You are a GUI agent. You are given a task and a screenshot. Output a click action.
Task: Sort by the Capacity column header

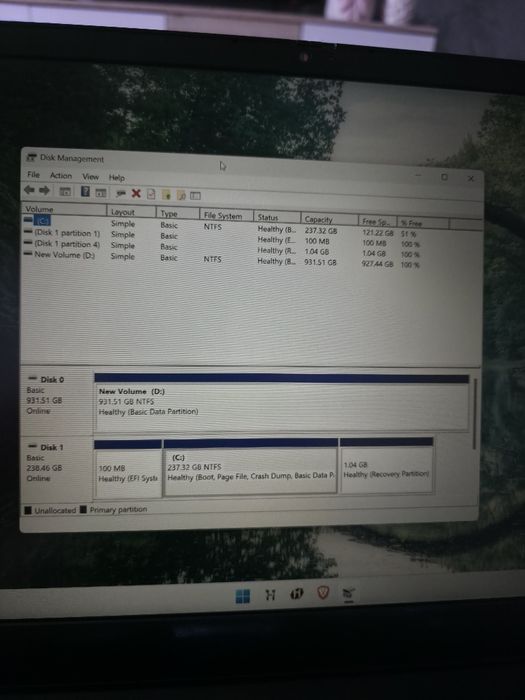point(329,220)
